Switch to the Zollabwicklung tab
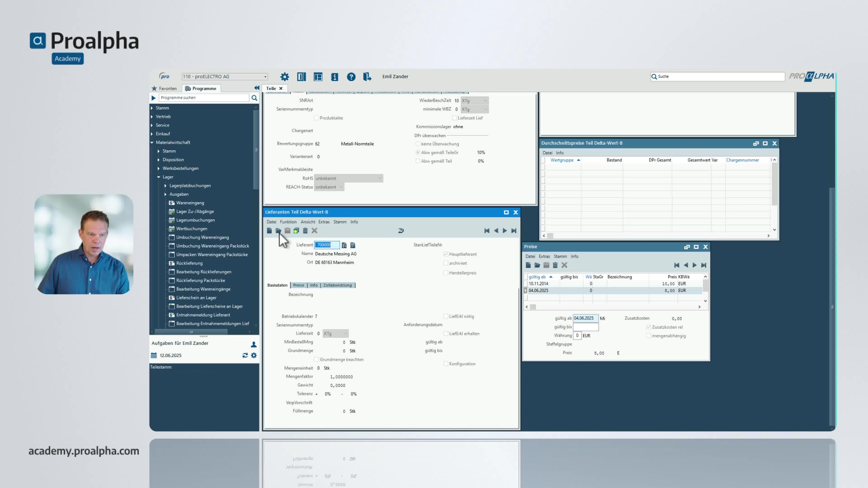 point(337,285)
